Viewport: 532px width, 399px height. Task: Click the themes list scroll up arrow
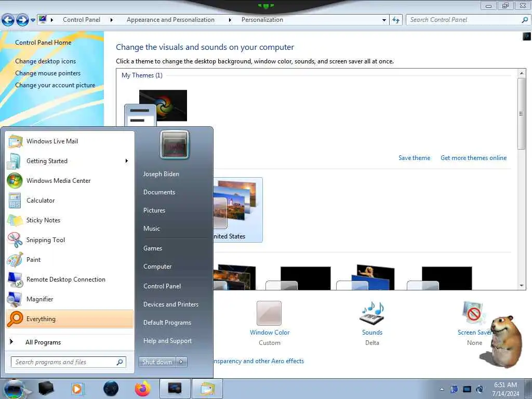tap(522, 73)
